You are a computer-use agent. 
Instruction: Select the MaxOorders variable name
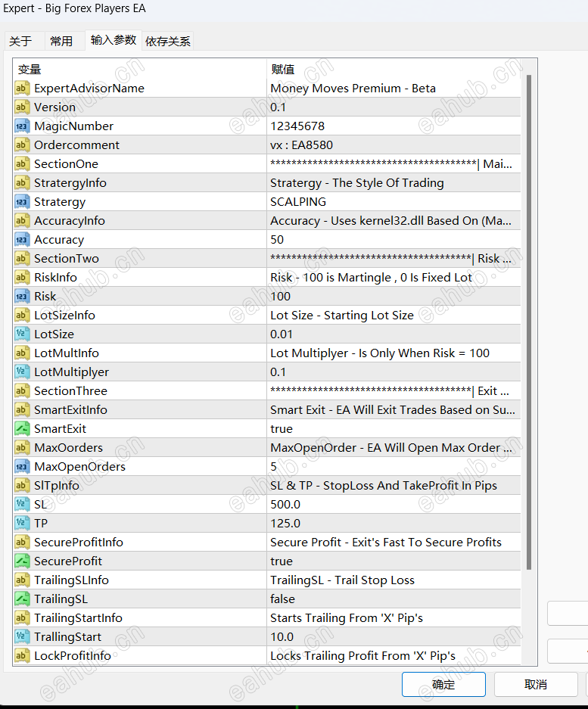(69, 448)
